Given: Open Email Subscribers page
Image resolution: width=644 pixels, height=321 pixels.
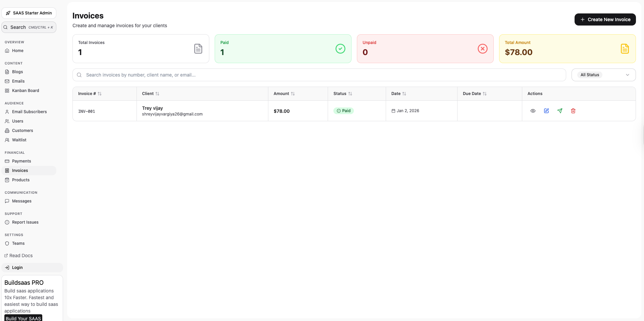Looking at the screenshot, I should tap(29, 112).
